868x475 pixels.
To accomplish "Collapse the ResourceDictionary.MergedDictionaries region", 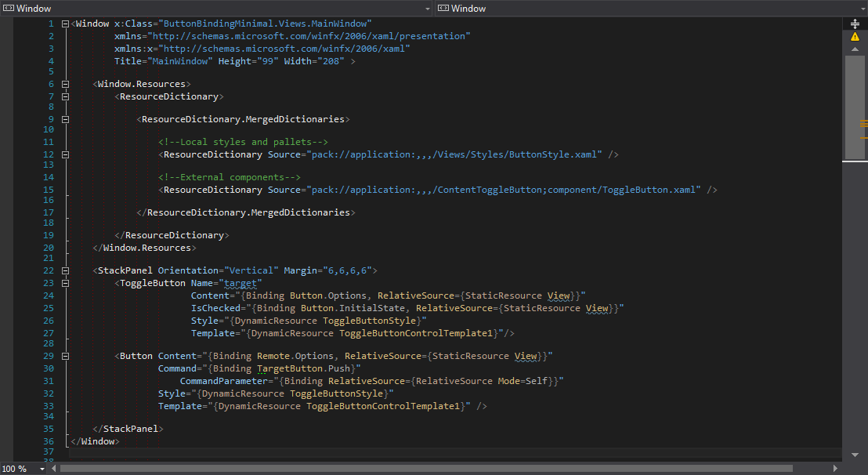I will pyautogui.click(x=65, y=120).
